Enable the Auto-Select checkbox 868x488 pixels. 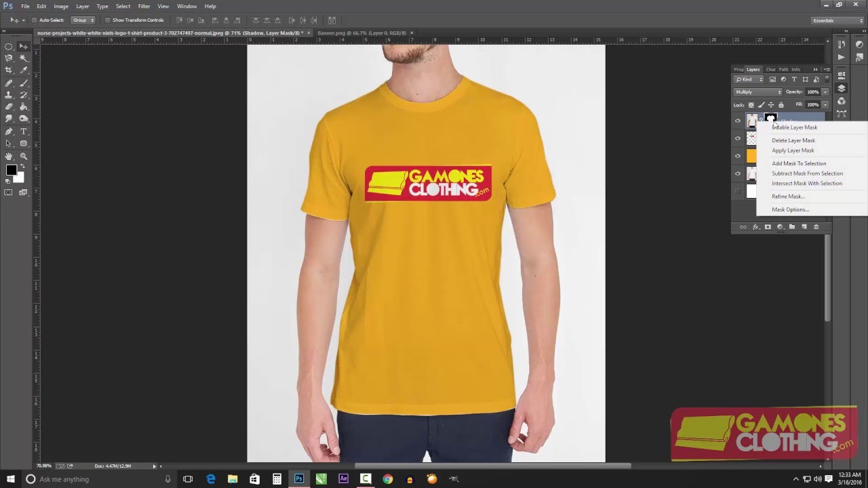pyautogui.click(x=35, y=20)
